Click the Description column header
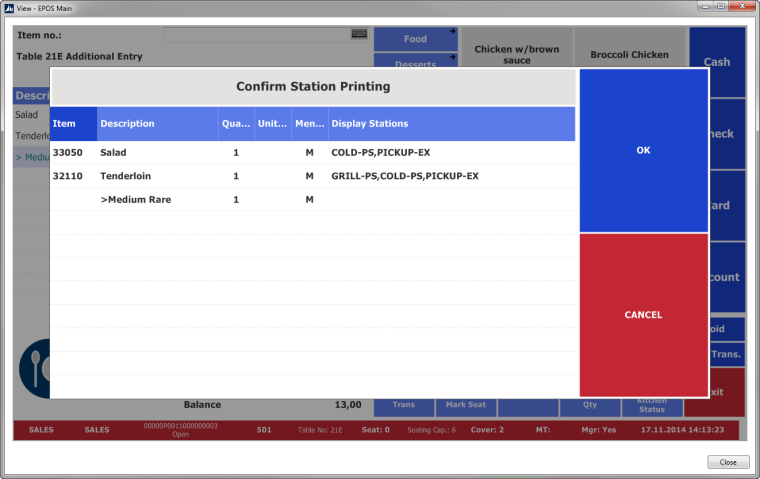760x479 pixels. click(x=157, y=124)
